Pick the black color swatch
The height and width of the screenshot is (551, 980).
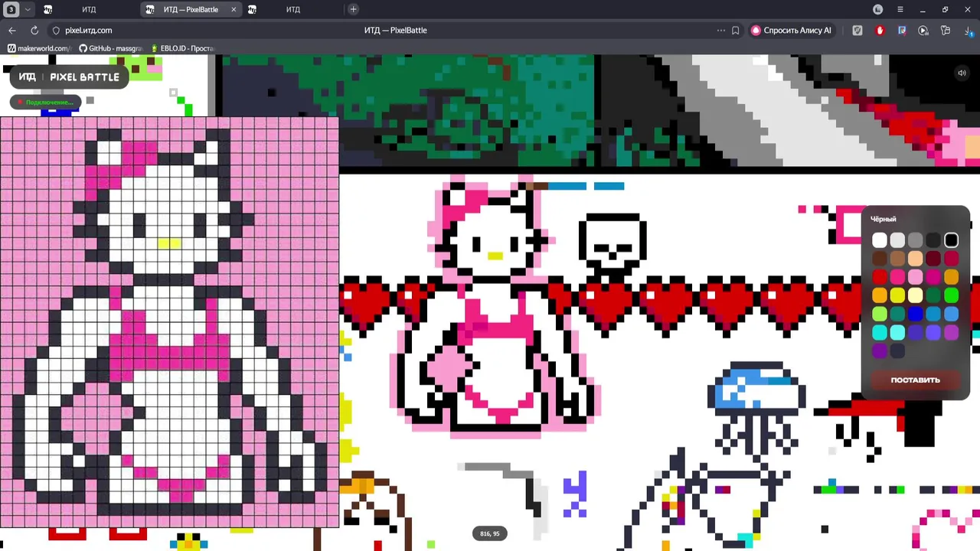click(x=951, y=240)
